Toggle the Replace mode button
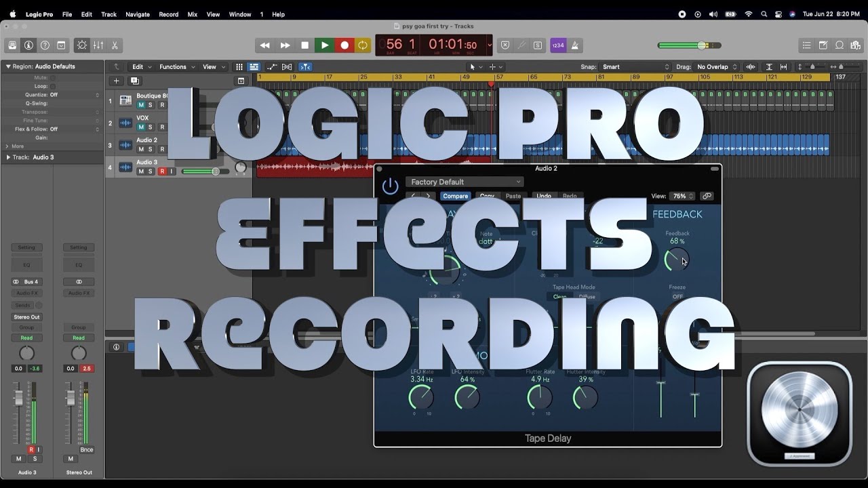868x488 pixels. point(505,45)
